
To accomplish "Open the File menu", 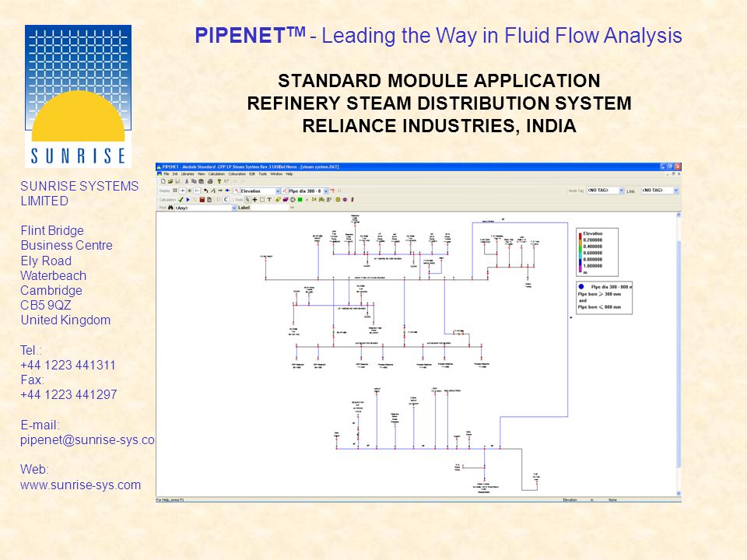I will tap(167, 173).
